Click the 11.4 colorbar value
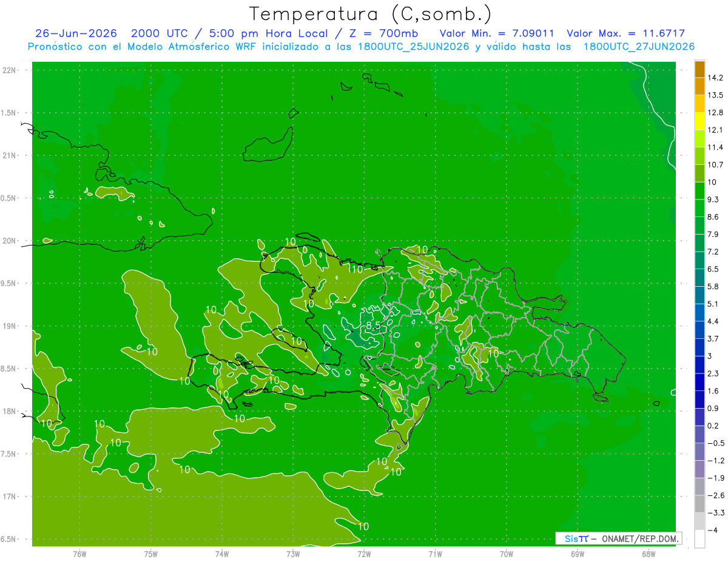The width and height of the screenshot is (728, 562). [715, 147]
